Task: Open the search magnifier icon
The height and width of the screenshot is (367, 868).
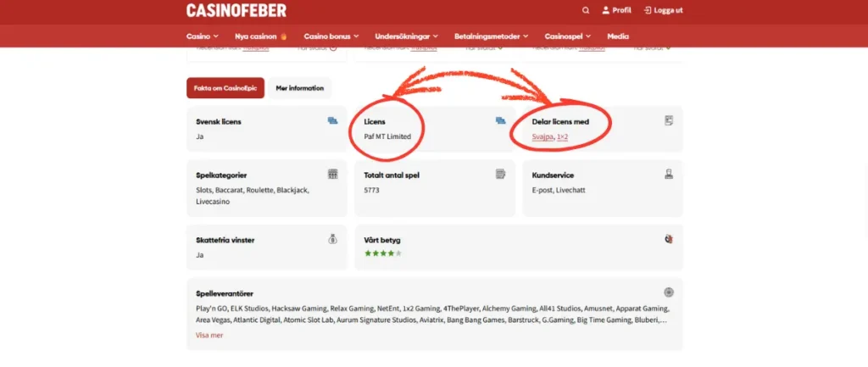Action: [x=586, y=10]
